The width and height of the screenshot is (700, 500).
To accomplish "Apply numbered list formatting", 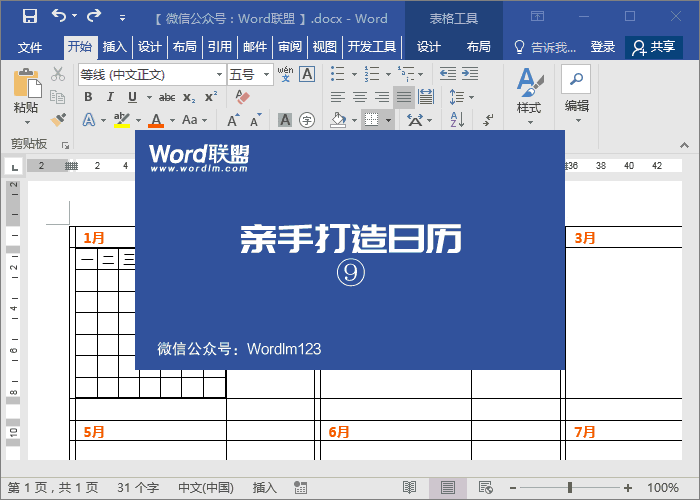I will [x=371, y=73].
